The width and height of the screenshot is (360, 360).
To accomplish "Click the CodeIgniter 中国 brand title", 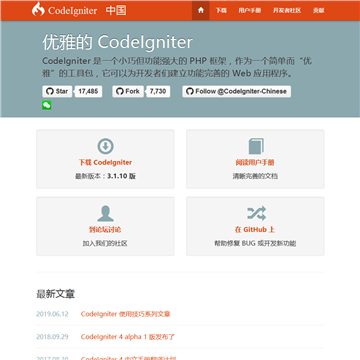I will click(87, 10).
